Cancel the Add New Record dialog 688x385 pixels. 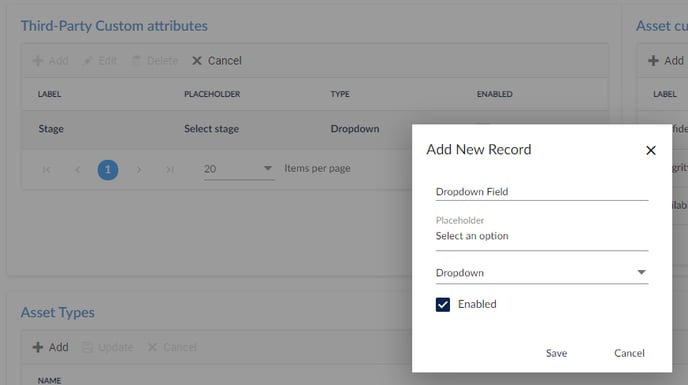pos(629,353)
